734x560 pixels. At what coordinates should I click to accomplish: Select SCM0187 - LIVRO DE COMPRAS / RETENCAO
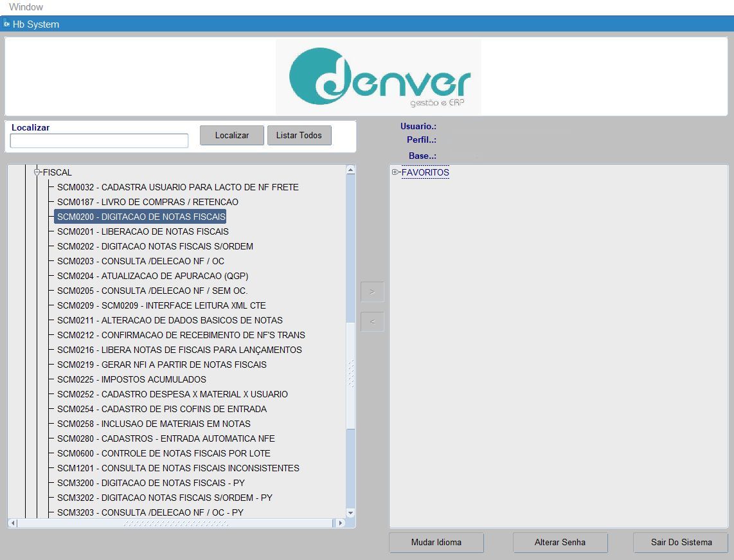(148, 202)
